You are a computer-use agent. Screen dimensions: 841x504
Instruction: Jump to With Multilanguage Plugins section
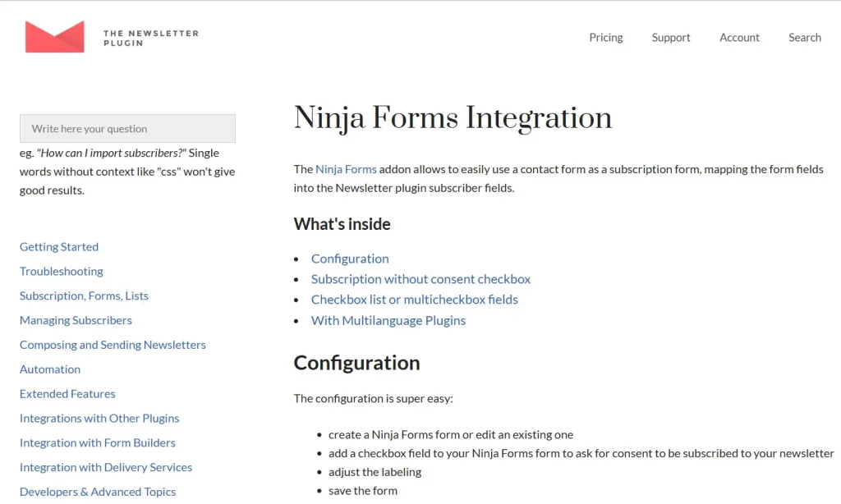pyautogui.click(x=388, y=321)
